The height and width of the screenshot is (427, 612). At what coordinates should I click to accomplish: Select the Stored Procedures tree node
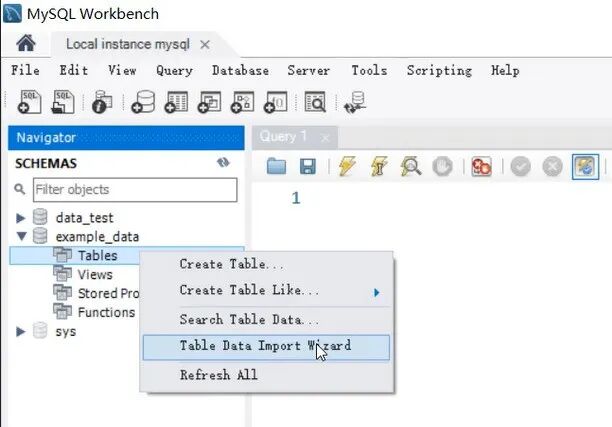pos(108,294)
